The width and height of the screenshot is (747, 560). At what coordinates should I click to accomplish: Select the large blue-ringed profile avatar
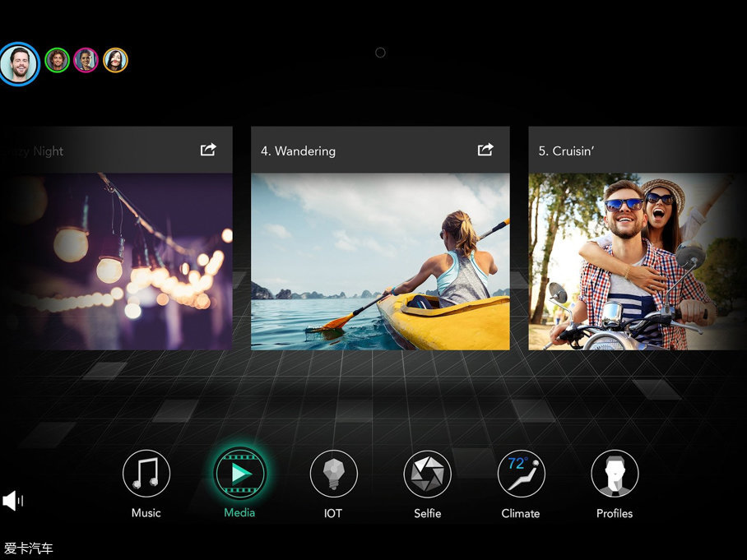coord(19,63)
